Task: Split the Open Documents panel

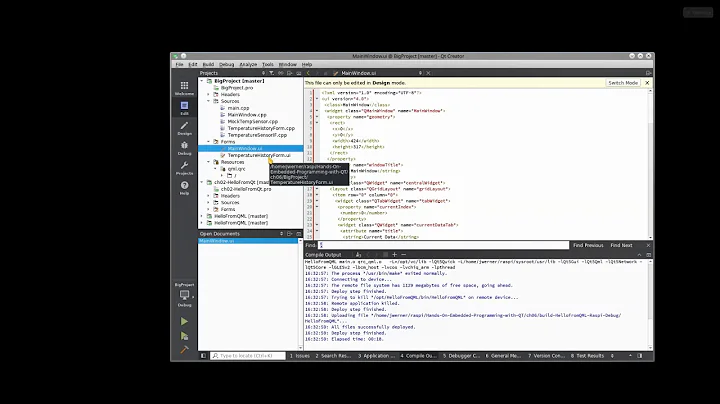Action: pyautogui.click(x=290, y=234)
